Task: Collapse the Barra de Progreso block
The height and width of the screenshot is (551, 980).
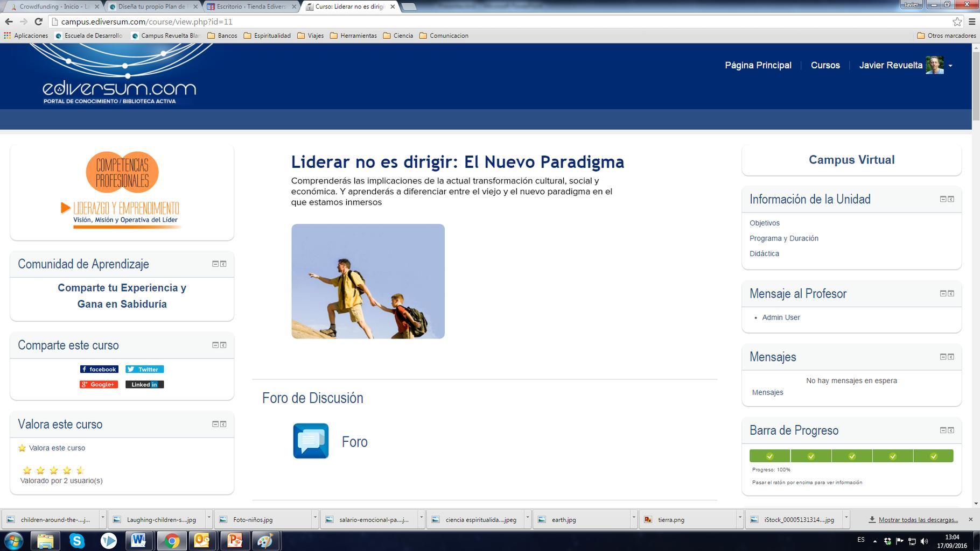Action: point(943,430)
